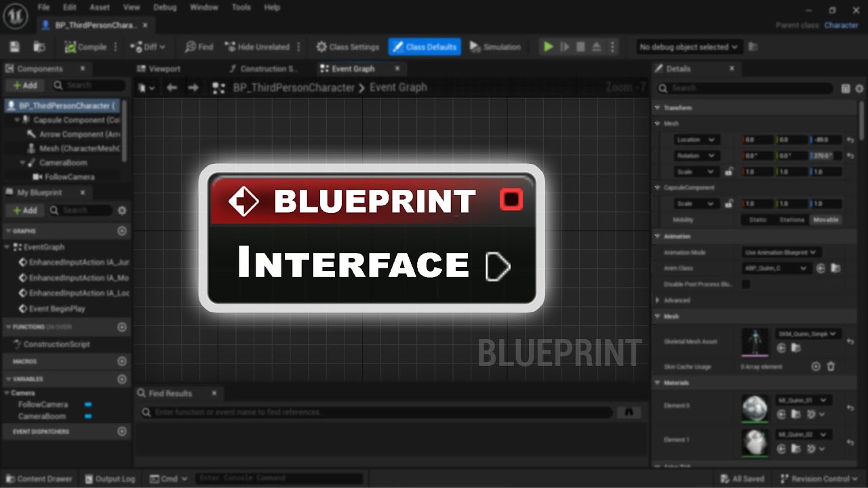Play the level with green play icon

(549, 47)
